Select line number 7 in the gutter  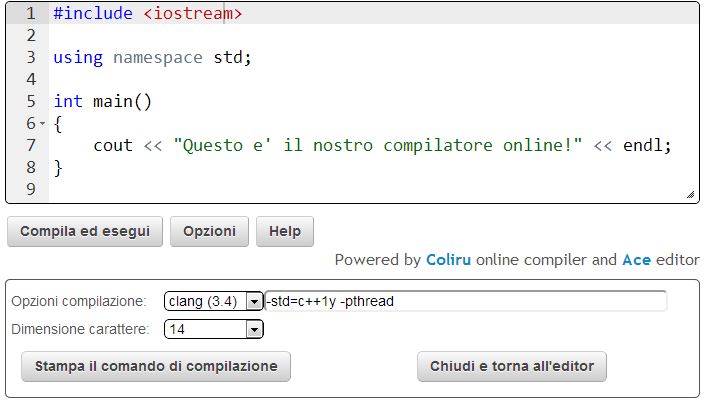pyautogui.click(x=30, y=145)
